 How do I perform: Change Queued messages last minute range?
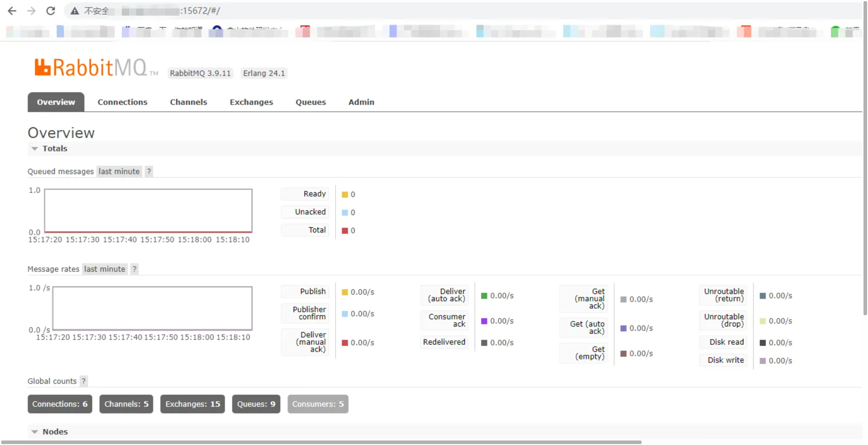point(119,171)
